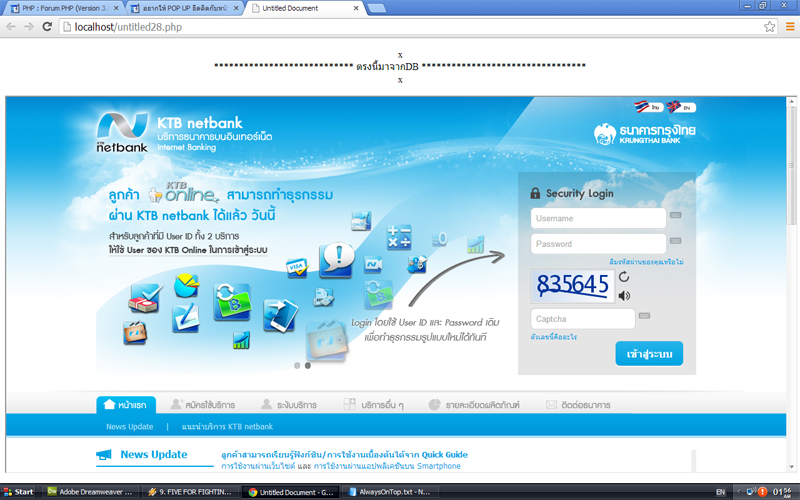This screenshot has width=800, height=500.
Task: Open virtual keyboard beside Username field
Action: [676, 215]
